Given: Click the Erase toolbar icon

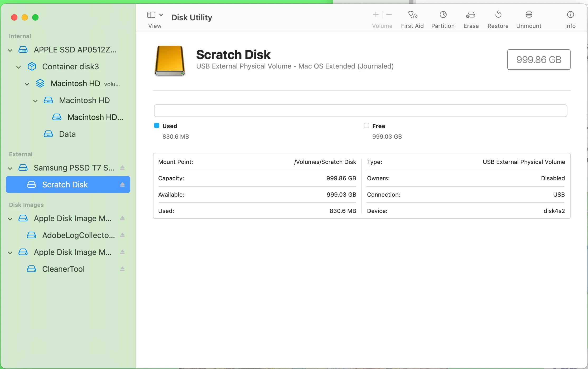Looking at the screenshot, I should point(471,15).
